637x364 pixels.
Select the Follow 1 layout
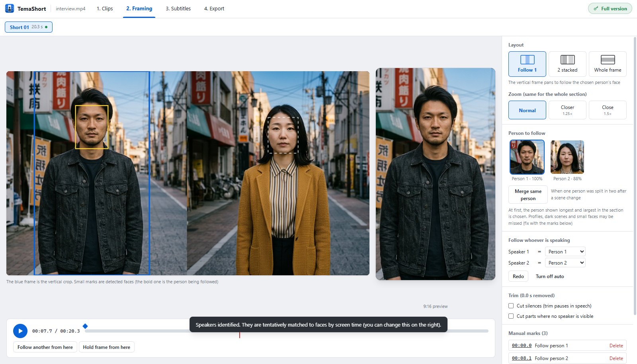527,64
